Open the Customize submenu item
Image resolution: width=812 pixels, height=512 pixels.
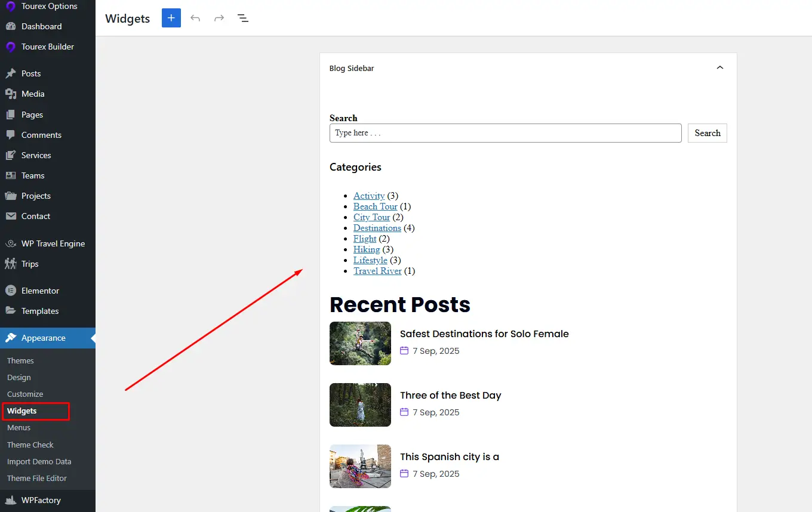coord(25,394)
